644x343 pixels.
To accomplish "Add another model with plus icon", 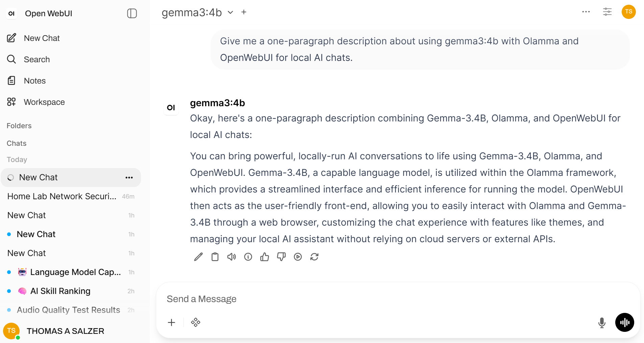I will pyautogui.click(x=244, y=12).
